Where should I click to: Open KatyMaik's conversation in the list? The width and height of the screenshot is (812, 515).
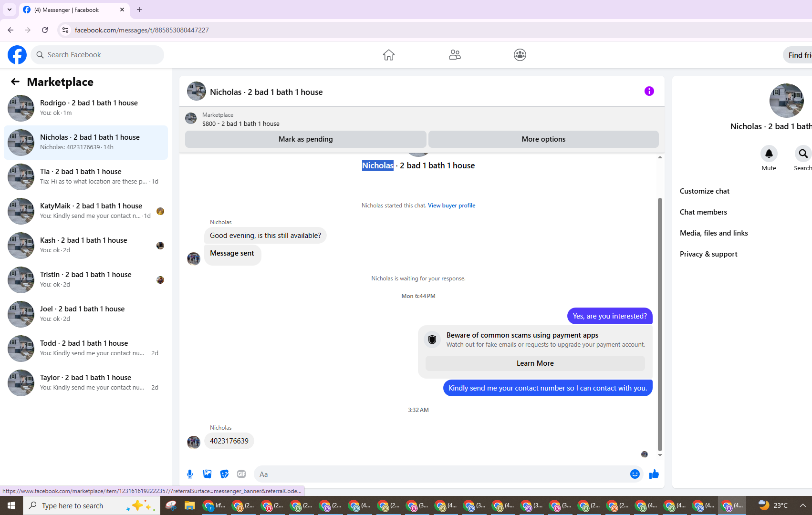click(x=86, y=211)
